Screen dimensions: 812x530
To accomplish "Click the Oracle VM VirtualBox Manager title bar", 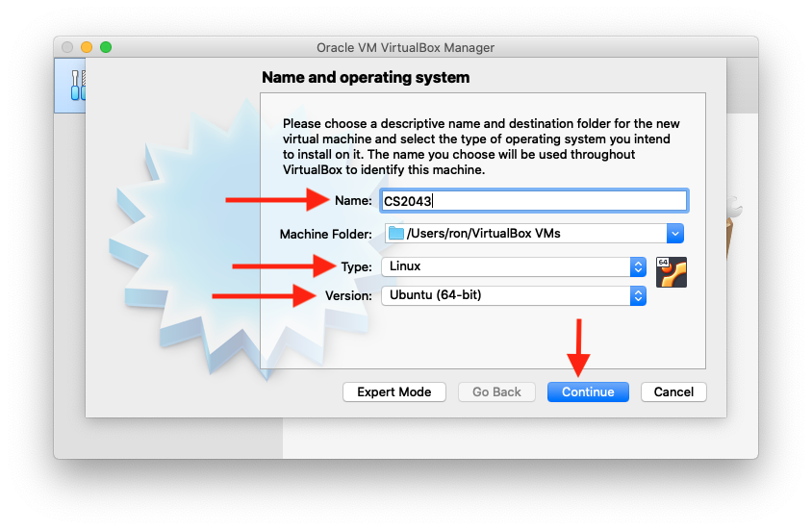I will (x=405, y=47).
